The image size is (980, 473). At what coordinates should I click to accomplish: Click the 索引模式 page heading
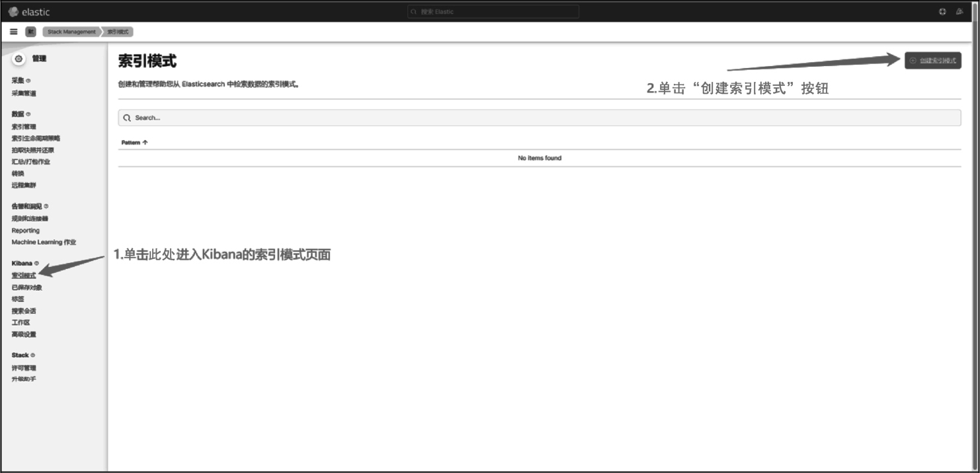tap(147, 61)
